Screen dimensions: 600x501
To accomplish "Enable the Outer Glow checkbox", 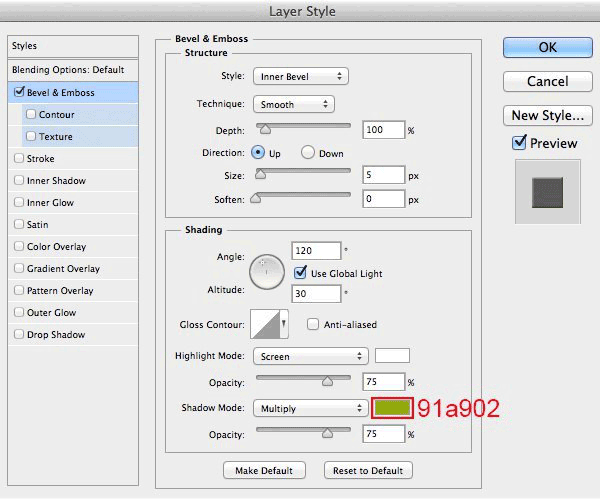I will (19, 312).
